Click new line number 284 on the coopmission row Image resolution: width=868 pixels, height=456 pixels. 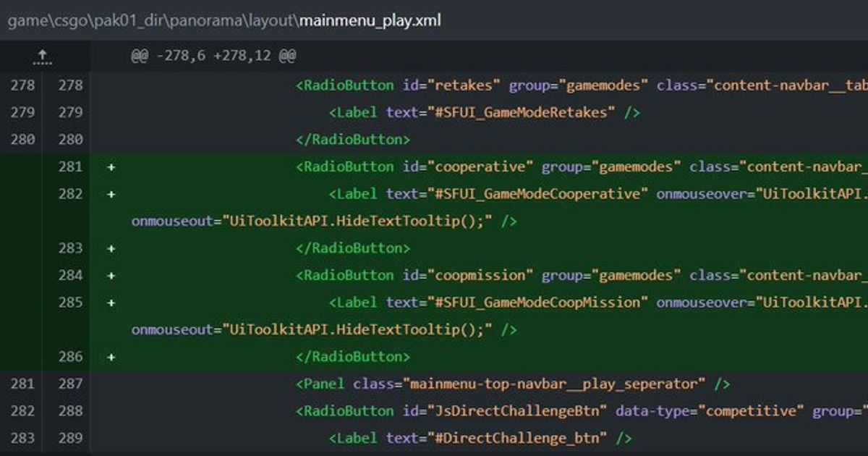click(x=70, y=275)
